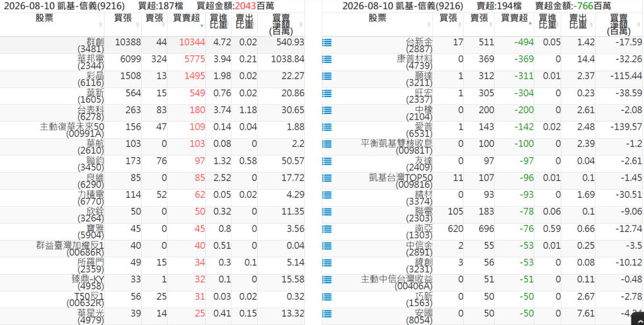The width and height of the screenshot is (644, 325).
Task: Select stock 彩晶 (6116)
Action: (91, 79)
